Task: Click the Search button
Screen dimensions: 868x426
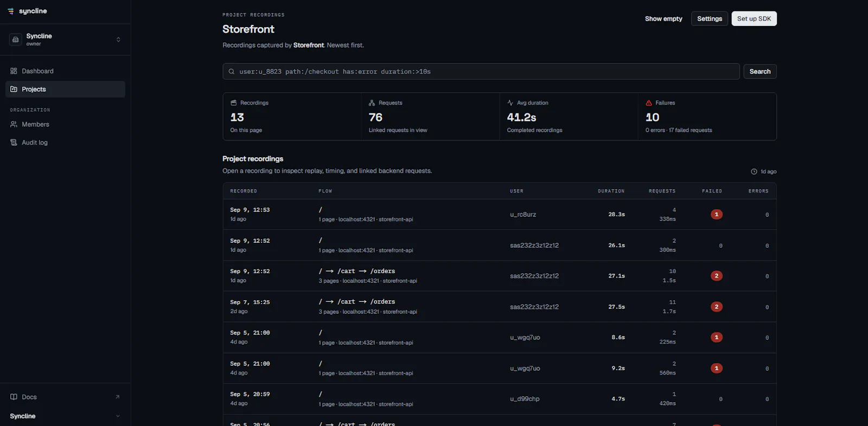Action: click(x=760, y=72)
